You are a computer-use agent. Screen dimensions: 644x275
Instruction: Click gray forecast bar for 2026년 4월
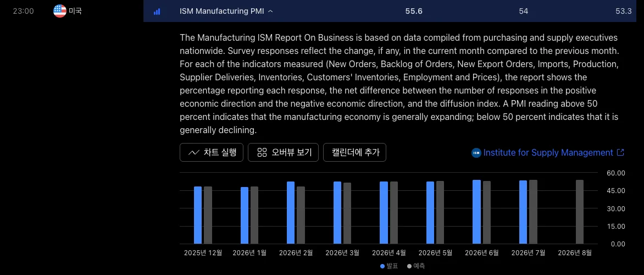click(393, 213)
